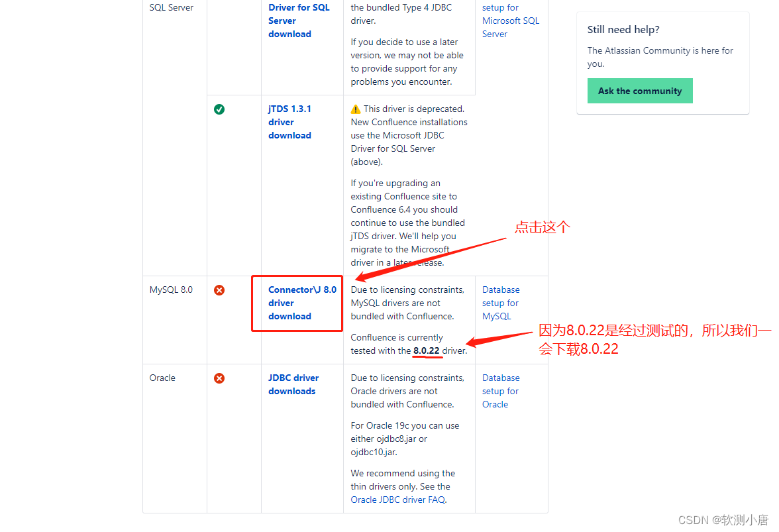This screenshot has height=532, width=779.
Task: Open the Connector\J 8.0 driver download link
Action: (x=302, y=303)
